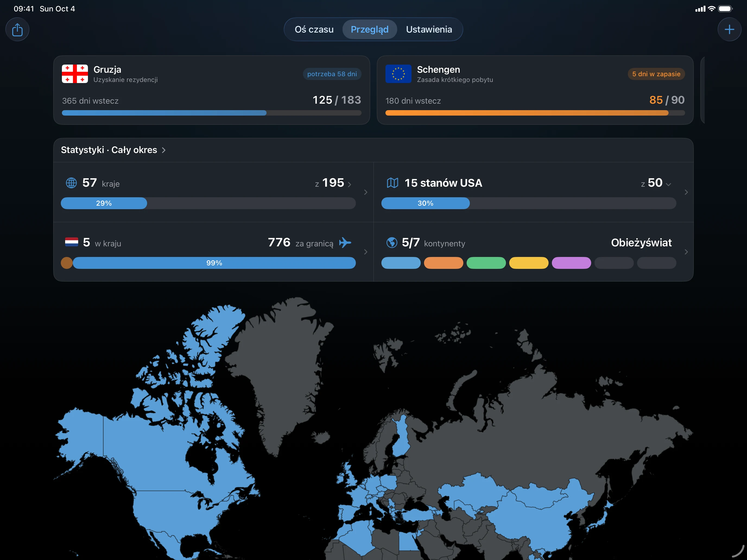The image size is (747, 560).
Task: Tap the EU Schengen flag icon
Action: 398,74
